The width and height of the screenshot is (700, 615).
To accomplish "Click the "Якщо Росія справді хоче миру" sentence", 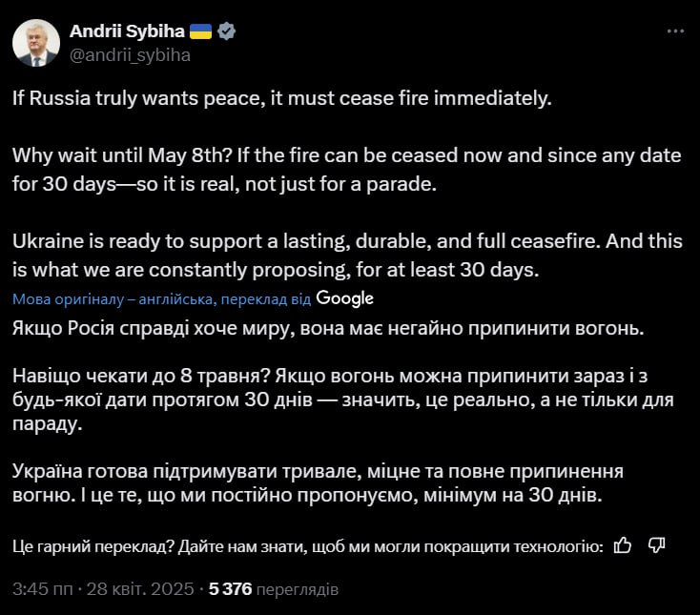I will 329,329.
